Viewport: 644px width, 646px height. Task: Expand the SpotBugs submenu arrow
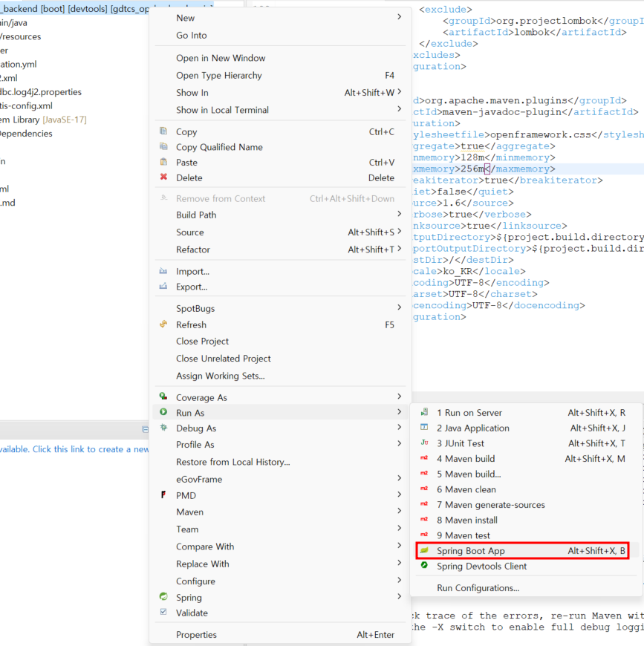point(400,307)
